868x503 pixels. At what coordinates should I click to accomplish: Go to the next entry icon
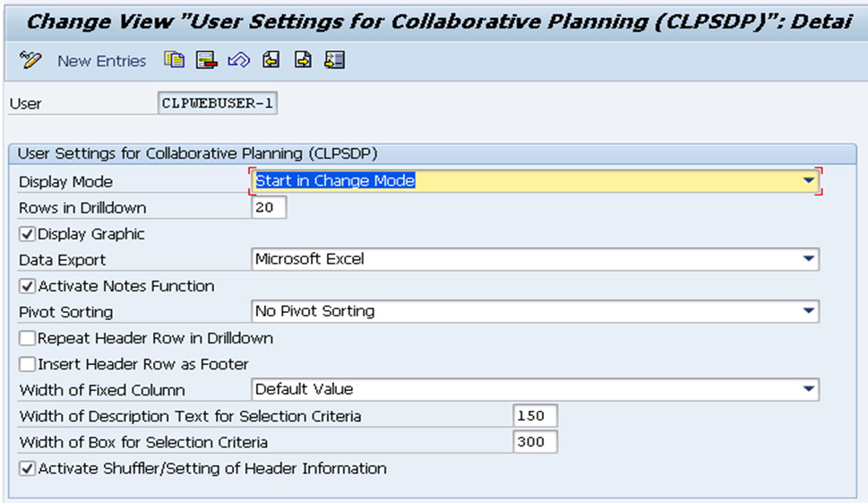(x=303, y=59)
